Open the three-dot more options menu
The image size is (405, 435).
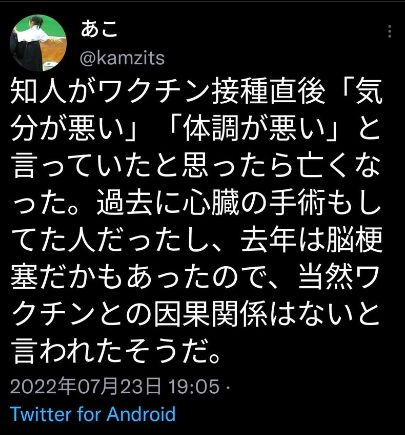click(389, 32)
